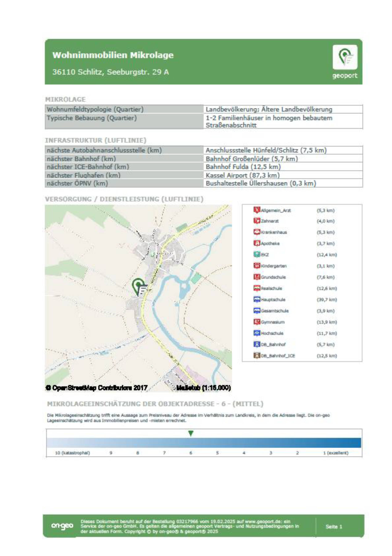This screenshot has width=392, height=556.
Task: Click the Hauptschule distance (39,7 km)
Action: click(x=327, y=300)
